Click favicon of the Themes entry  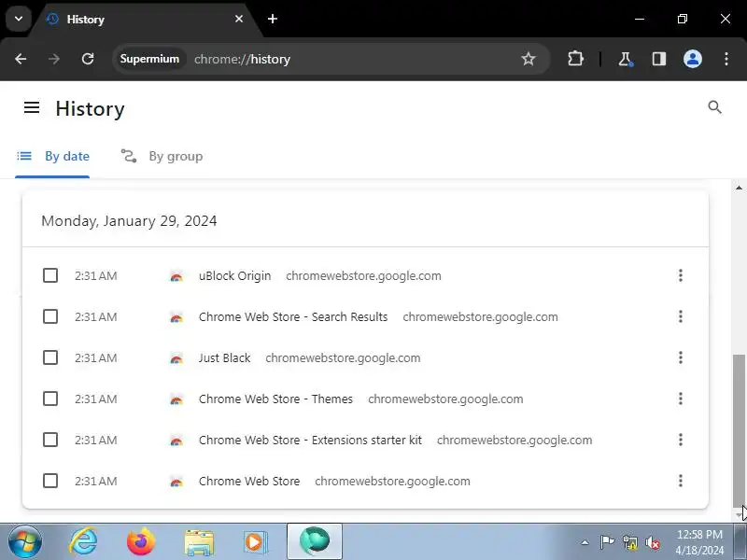pos(176,399)
